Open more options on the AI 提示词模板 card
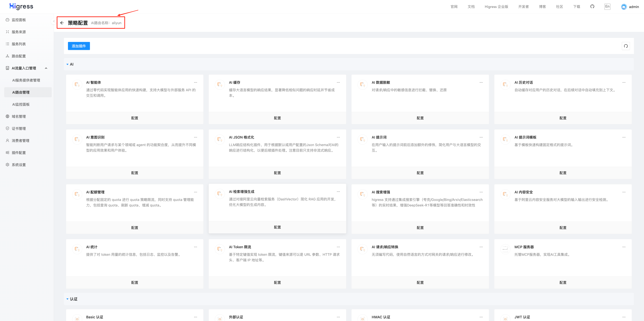Image resolution: width=644 pixels, height=321 pixels. (x=624, y=137)
